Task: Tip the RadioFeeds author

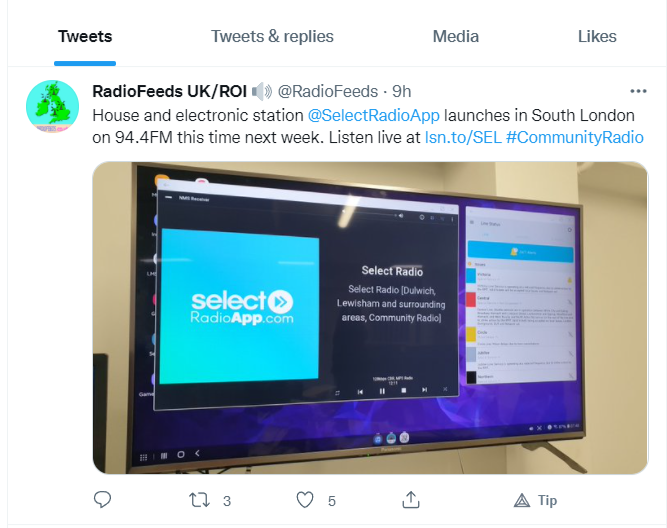Action: (x=535, y=500)
